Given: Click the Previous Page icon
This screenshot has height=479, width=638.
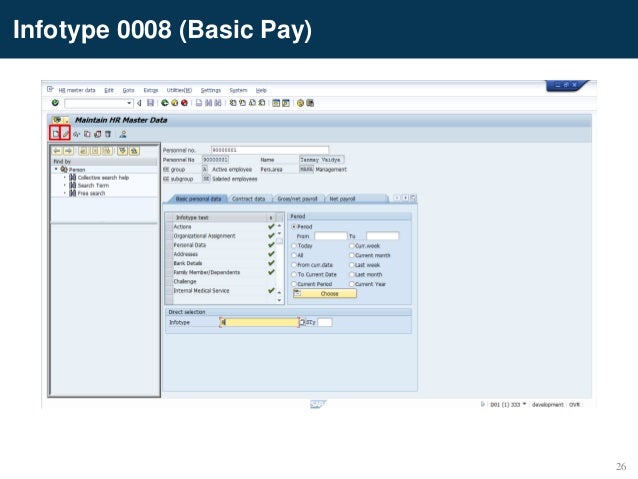Looking at the screenshot, I should click(x=242, y=103).
